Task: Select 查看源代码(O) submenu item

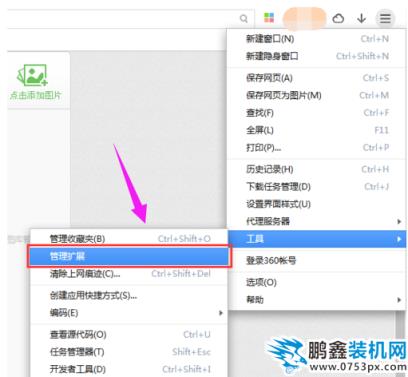Action: pos(129,334)
